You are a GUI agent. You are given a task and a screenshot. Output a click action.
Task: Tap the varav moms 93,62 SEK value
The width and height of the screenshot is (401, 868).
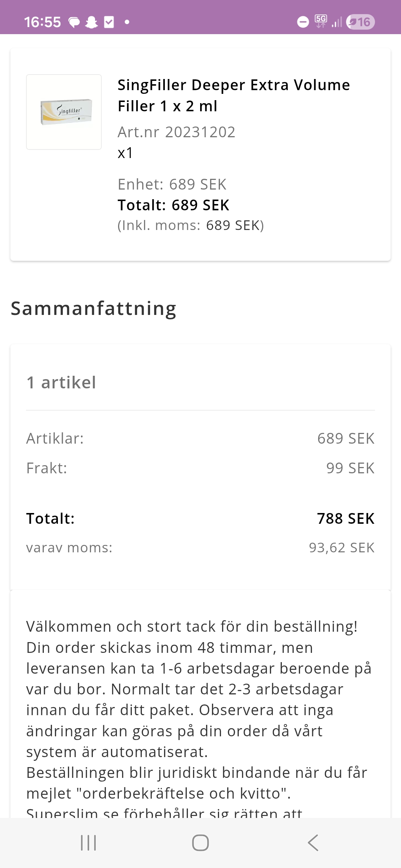[342, 548]
